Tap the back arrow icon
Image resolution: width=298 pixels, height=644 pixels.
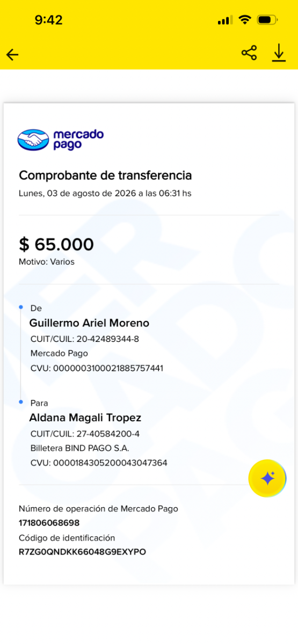tap(12, 54)
